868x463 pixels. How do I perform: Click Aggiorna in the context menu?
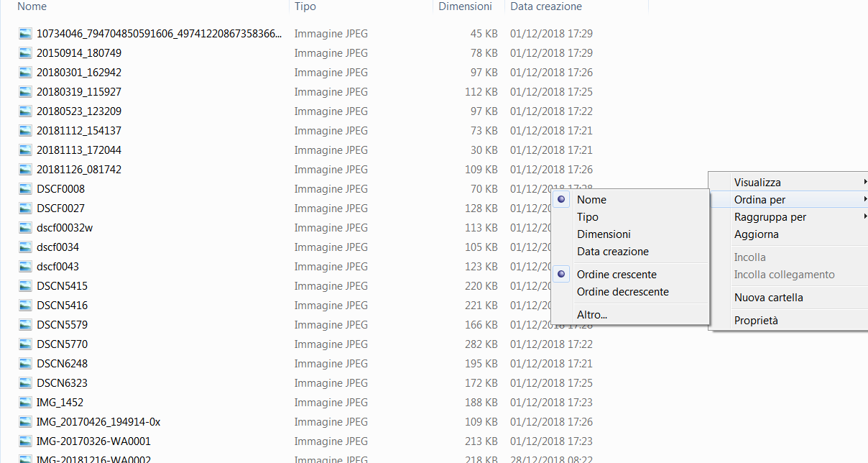756,234
